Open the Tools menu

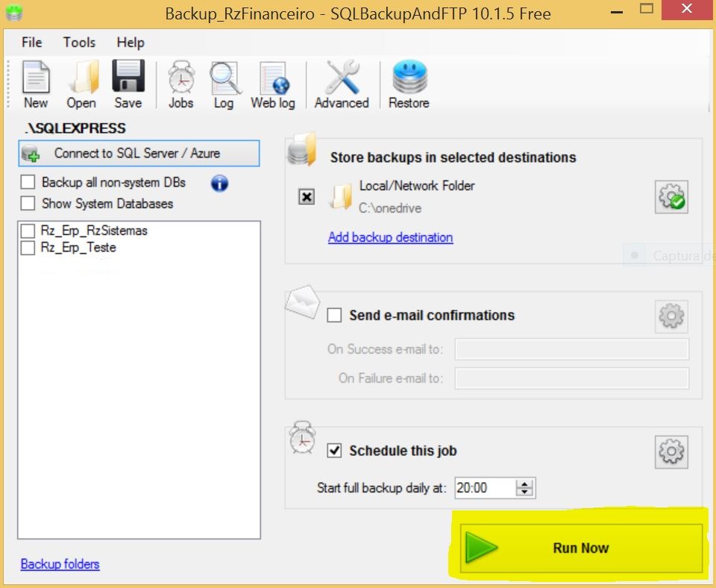pos(79,43)
